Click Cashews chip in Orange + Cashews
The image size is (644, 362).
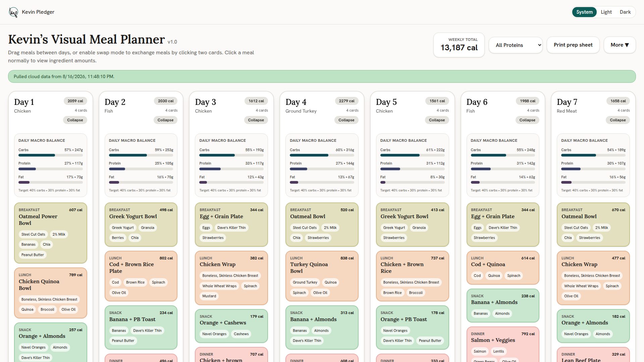[241, 334]
